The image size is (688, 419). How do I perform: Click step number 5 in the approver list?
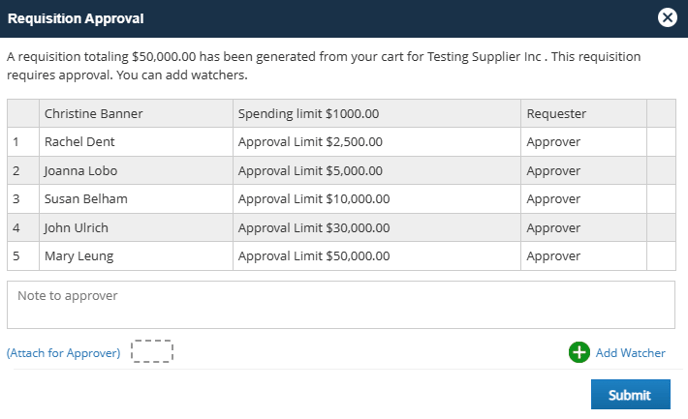(x=16, y=256)
